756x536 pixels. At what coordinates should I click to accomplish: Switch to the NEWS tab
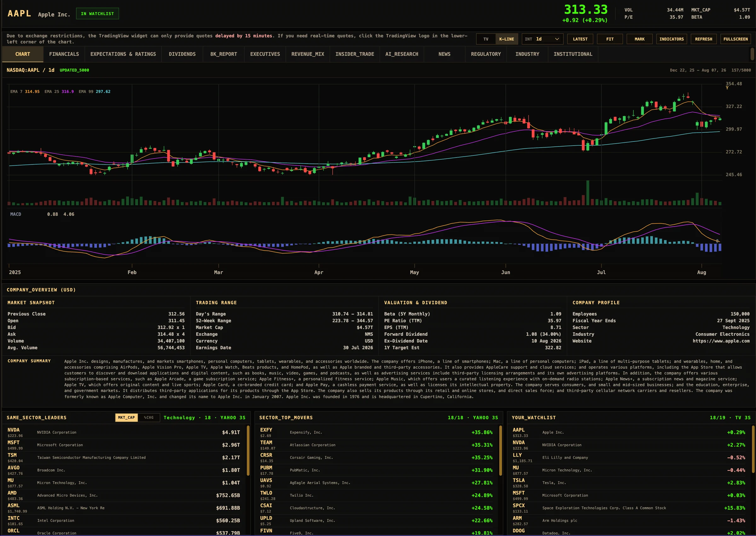444,54
